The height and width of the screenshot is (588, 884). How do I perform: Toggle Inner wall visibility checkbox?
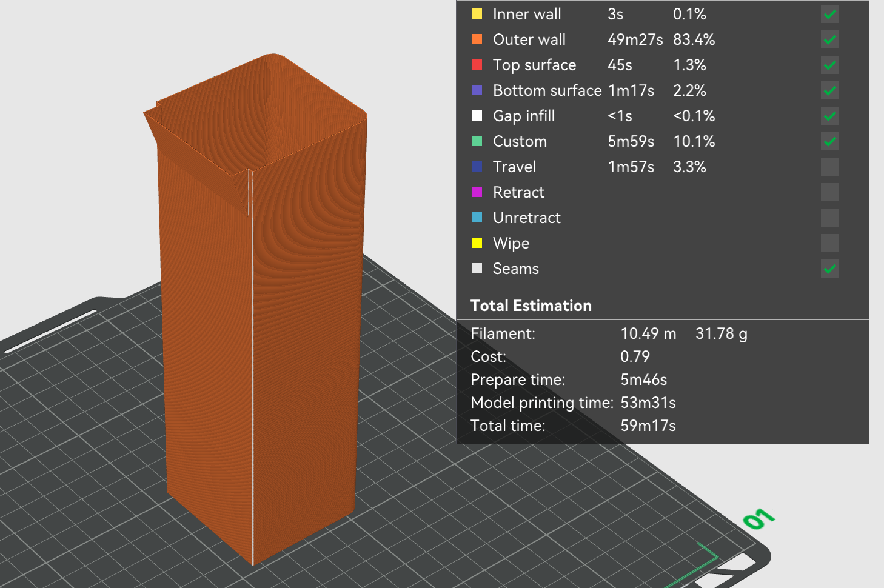(x=830, y=14)
